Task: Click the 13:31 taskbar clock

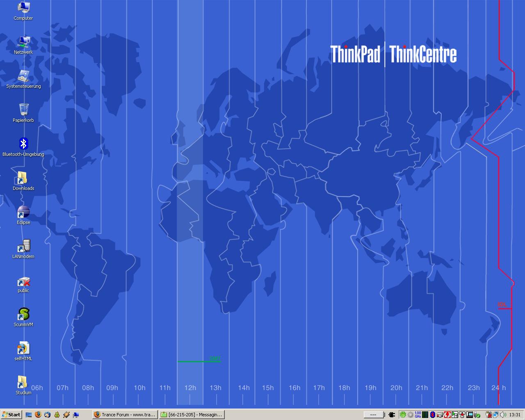Action: [515, 415]
